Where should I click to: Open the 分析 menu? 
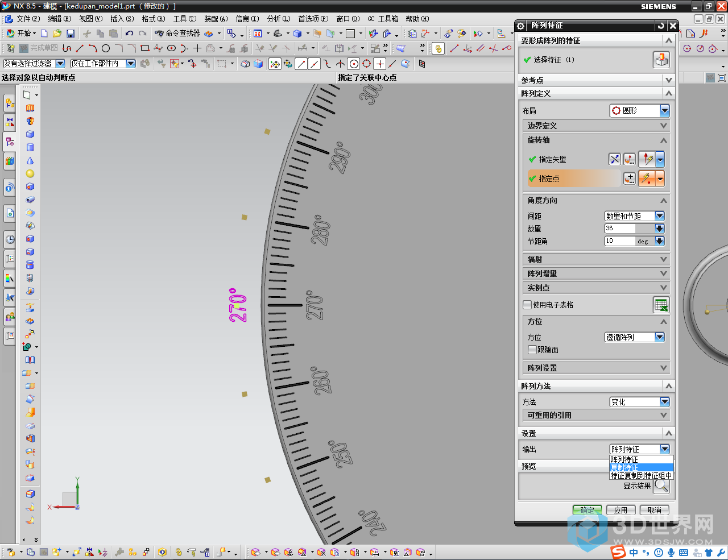click(278, 19)
